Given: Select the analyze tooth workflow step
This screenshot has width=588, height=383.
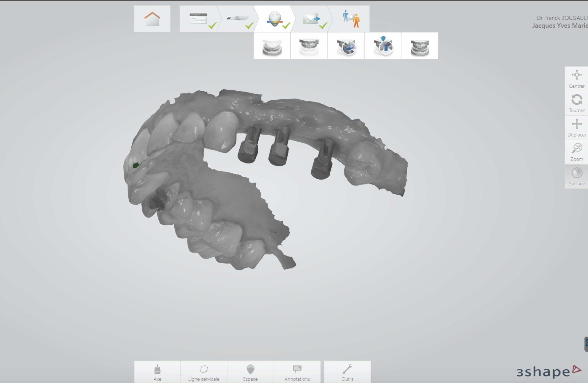Looking at the screenshot, I should click(x=275, y=19).
